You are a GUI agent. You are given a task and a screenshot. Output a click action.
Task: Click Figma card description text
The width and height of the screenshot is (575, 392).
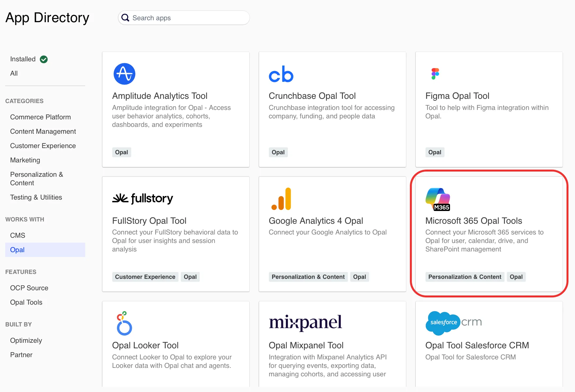pyautogui.click(x=487, y=112)
